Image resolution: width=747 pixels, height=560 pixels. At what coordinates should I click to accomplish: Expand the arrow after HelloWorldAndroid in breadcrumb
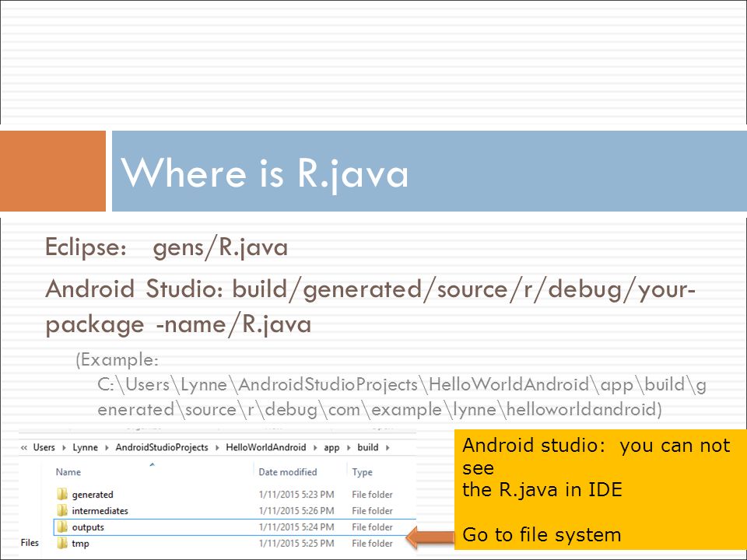click(315, 448)
